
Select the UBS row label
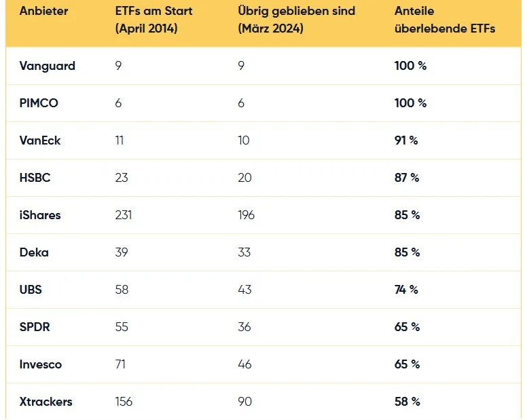point(31,290)
